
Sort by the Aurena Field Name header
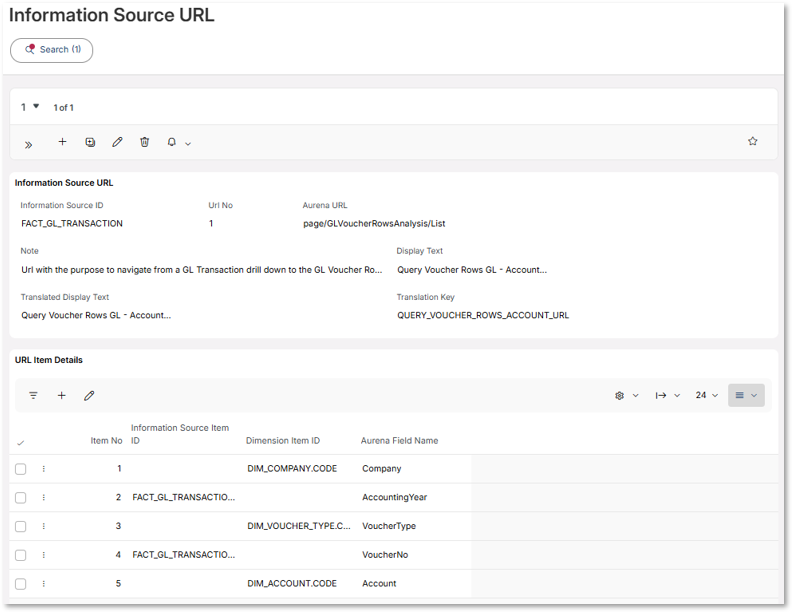click(400, 441)
